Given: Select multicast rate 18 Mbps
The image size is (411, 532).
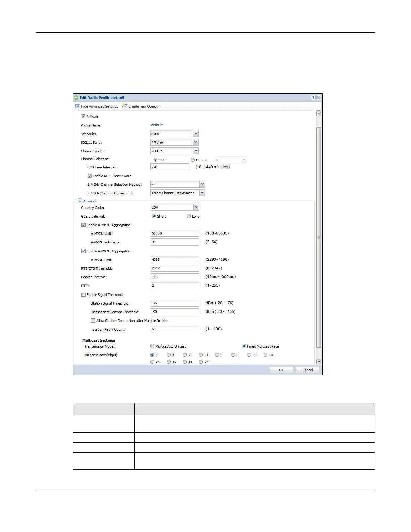Looking at the screenshot, I should (x=265, y=355).
